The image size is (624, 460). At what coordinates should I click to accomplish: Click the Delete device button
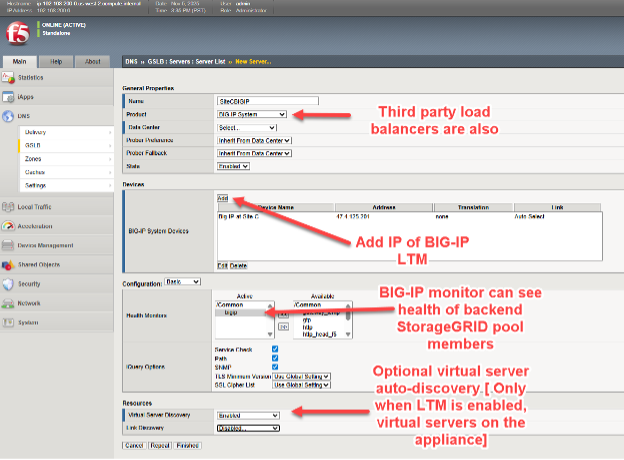[x=238, y=266]
